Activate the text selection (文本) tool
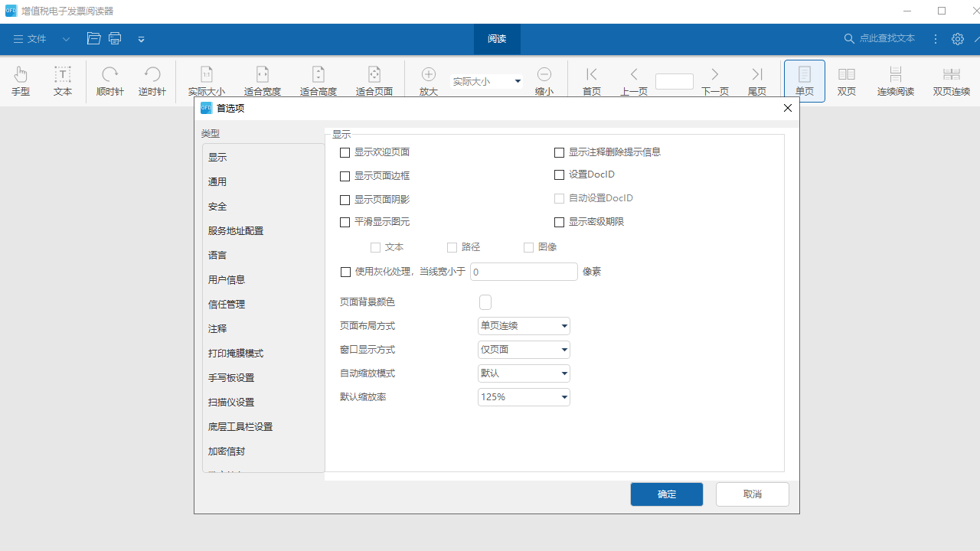 62,80
